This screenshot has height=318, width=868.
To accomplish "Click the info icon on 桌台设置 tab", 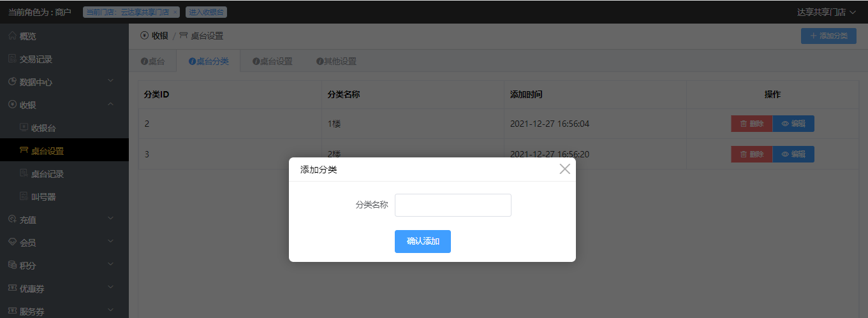I will tap(256, 62).
